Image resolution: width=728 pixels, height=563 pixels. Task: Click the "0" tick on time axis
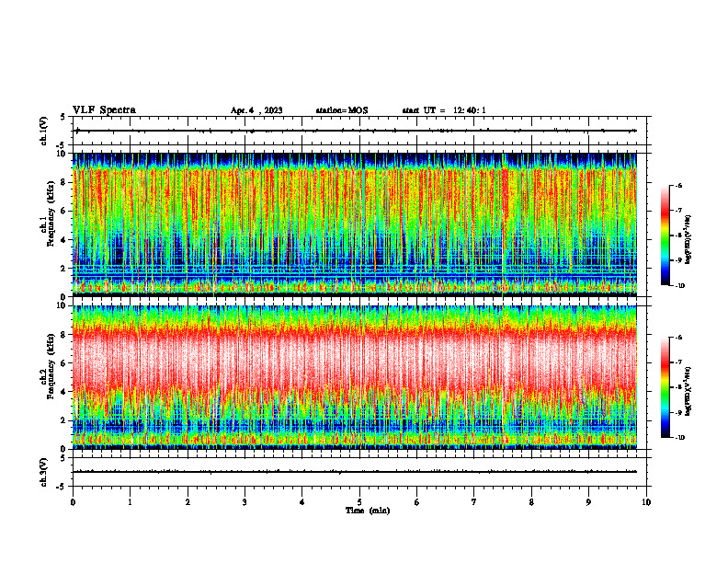73,502
